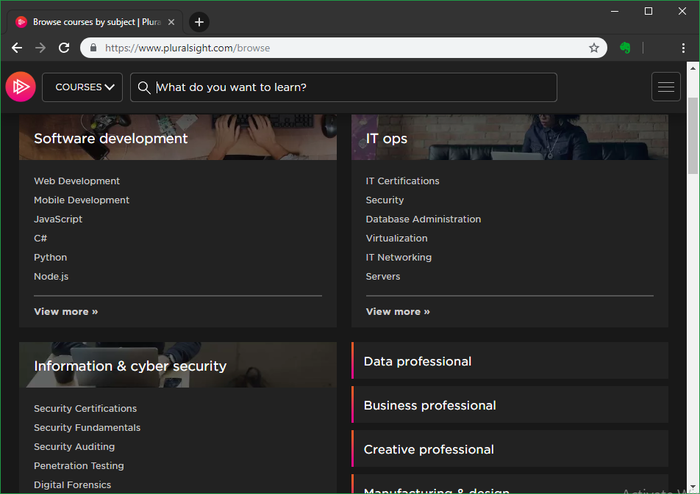Minimize the Chrome window
This screenshot has height=494, width=700.
[x=615, y=11]
